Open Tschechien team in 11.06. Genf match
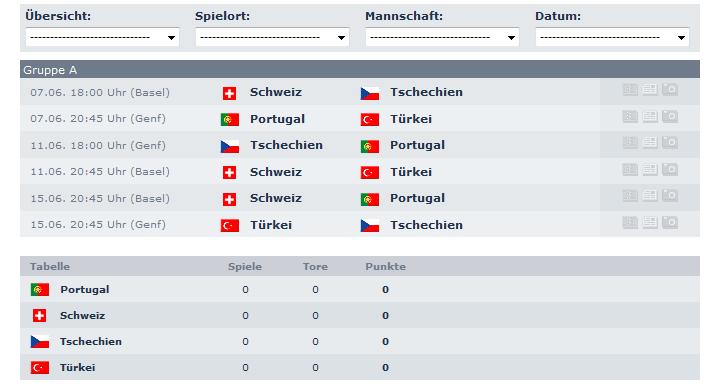 click(x=286, y=145)
